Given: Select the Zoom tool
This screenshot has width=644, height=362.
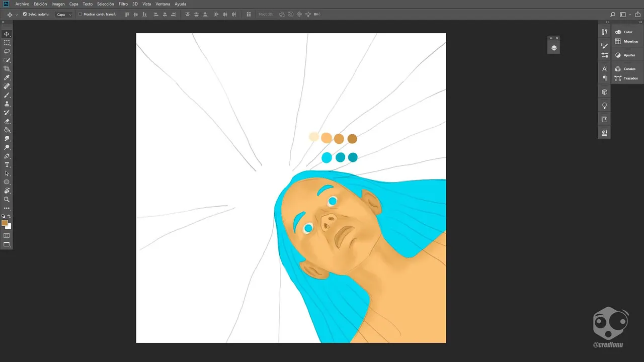Looking at the screenshot, I should (x=7, y=200).
